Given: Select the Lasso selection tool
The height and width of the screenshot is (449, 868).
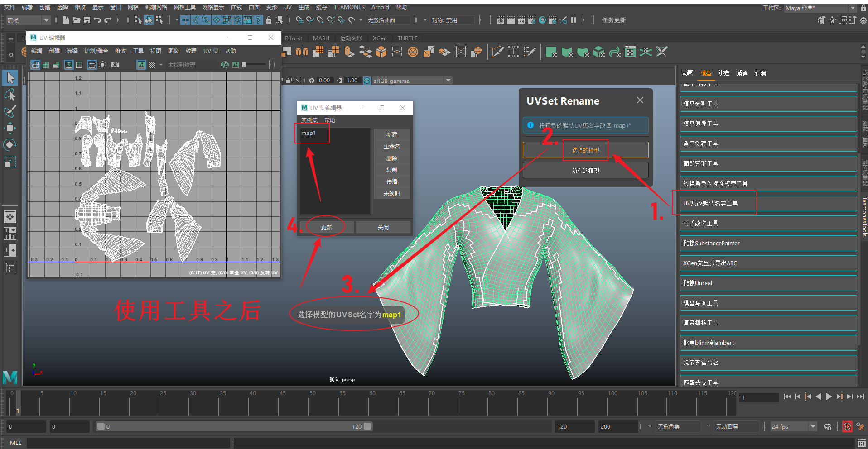Looking at the screenshot, I should (x=10, y=95).
